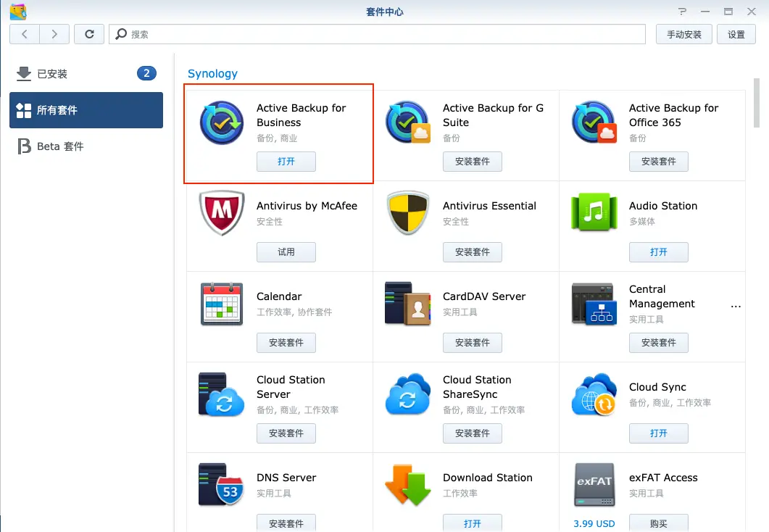Click the DNS Server title text

point(286,478)
